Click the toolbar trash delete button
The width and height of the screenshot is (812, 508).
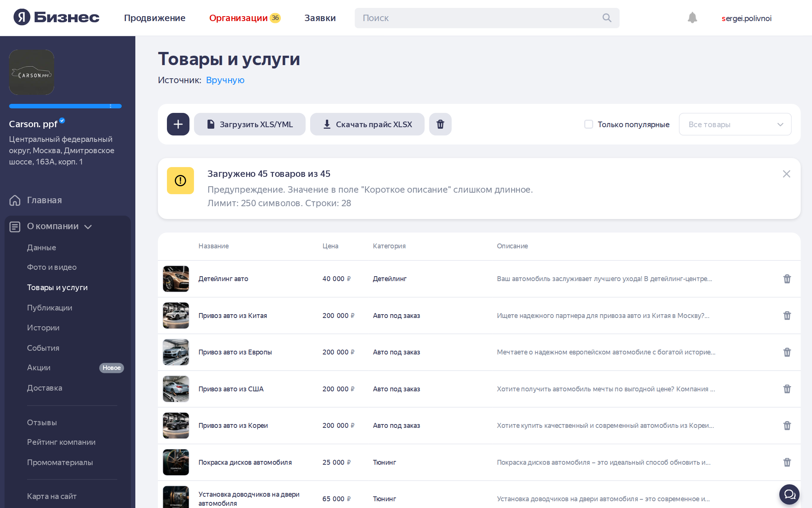440,124
